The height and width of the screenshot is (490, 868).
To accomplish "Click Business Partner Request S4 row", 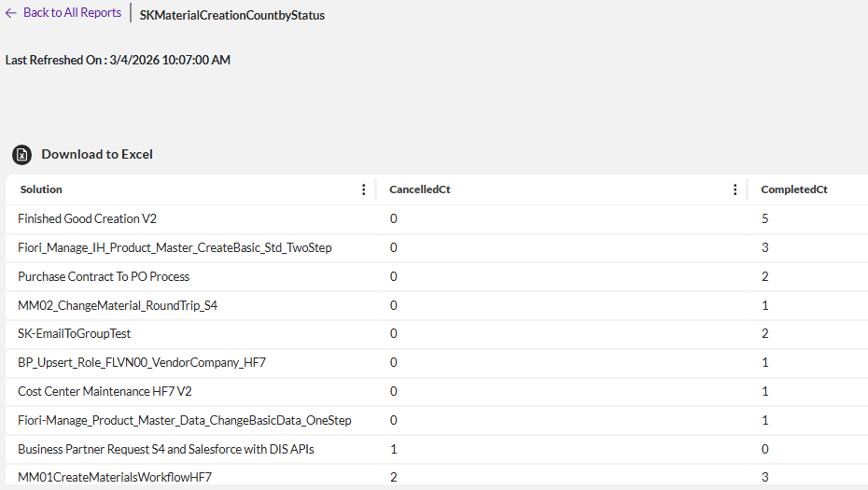I will (x=166, y=449).
